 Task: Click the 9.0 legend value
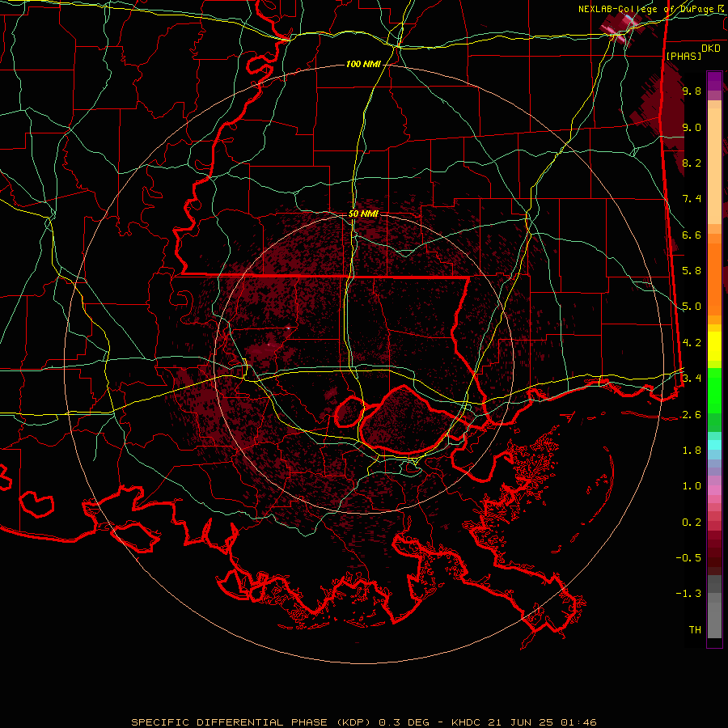[692, 127]
